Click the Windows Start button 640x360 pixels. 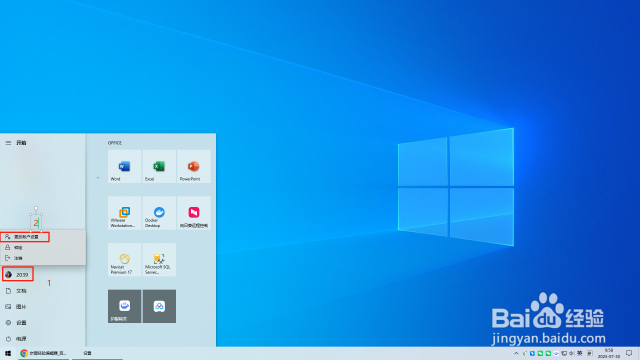(x=8, y=353)
